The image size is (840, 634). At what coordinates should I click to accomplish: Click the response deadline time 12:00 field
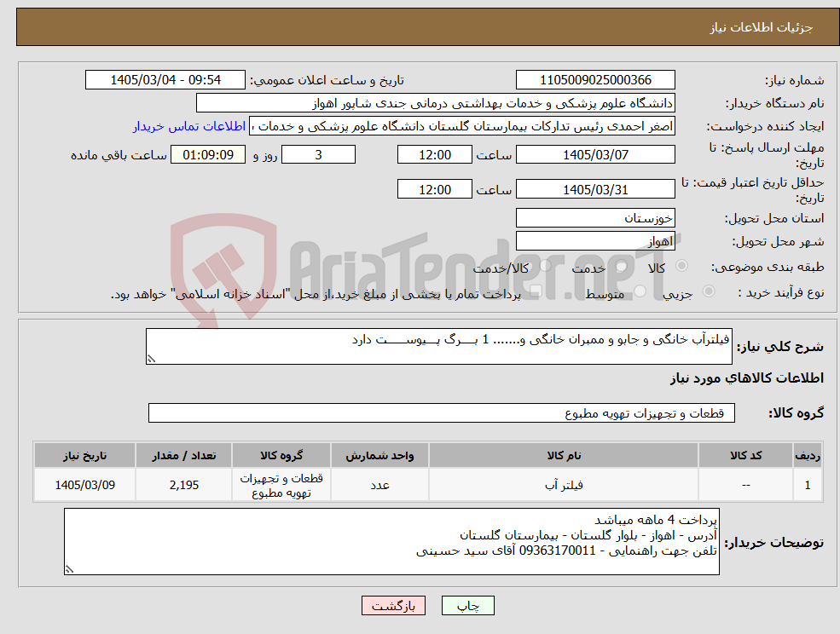click(434, 155)
